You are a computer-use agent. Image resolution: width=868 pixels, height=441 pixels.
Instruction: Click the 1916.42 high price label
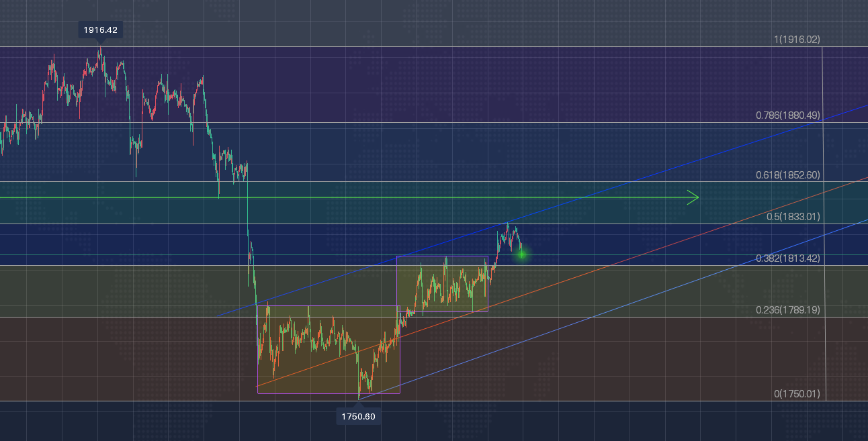pos(101,30)
